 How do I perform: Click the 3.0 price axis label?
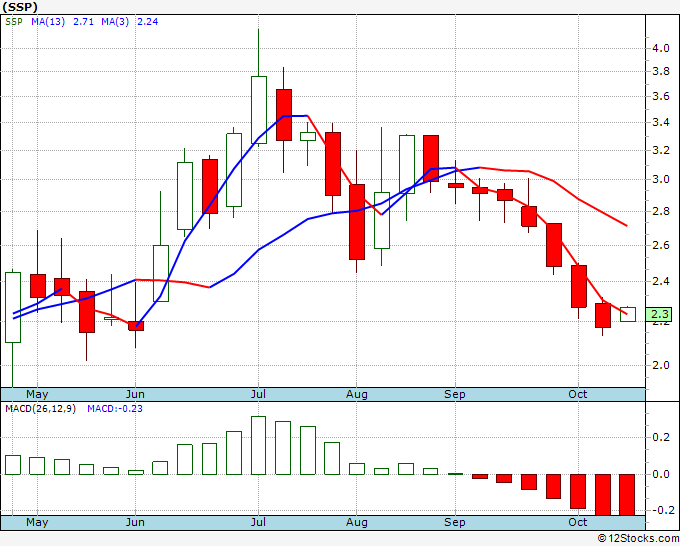(661, 179)
